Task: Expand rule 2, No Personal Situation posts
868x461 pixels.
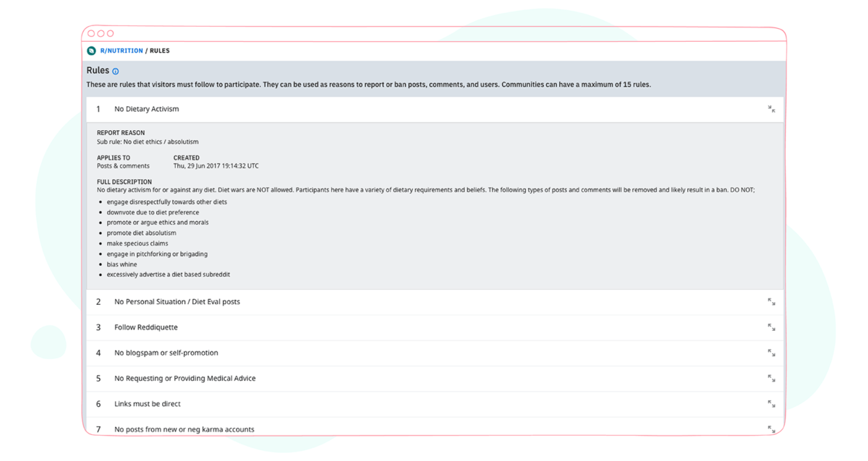Action: 771,301
